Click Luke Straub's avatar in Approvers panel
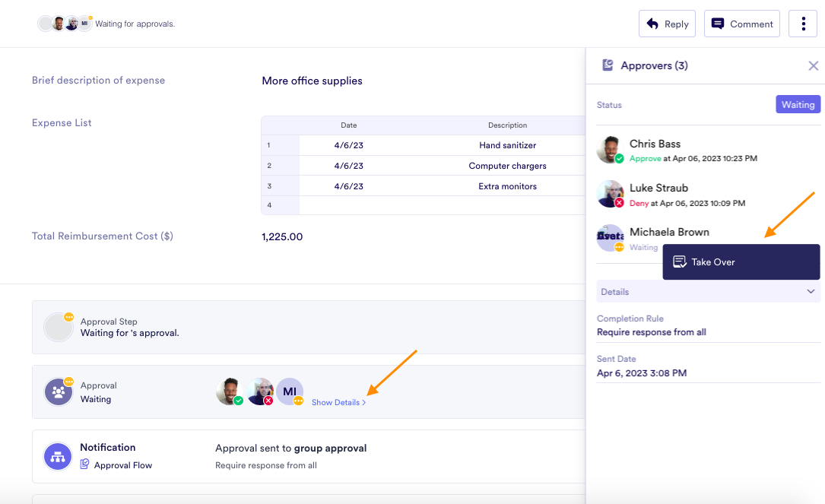Screen dimensions: 825x504 (x=610, y=194)
